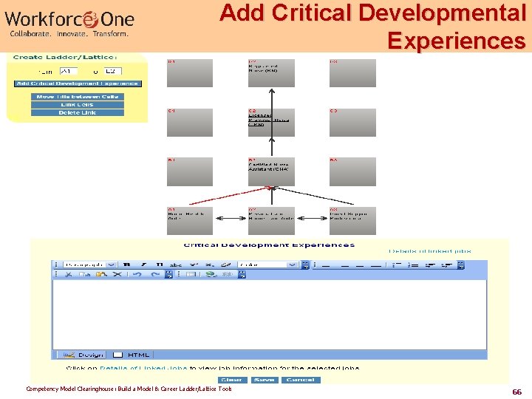The width and height of the screenshot is (532, 399).
Task: Insert a hyperlink with the globe icon
Action: tap(211, 274)
